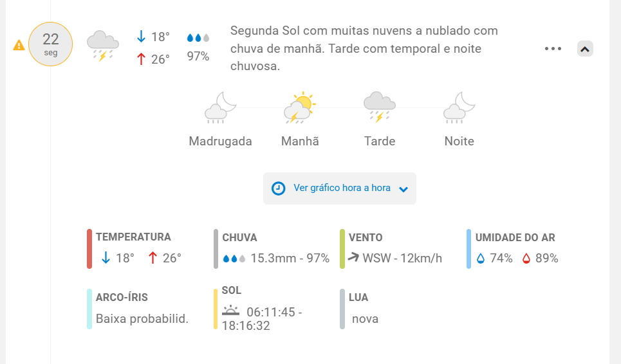Click the down chevron in hourly chart button
The height and width of the screenshot is (364, 621).
[x=403, y=189]
